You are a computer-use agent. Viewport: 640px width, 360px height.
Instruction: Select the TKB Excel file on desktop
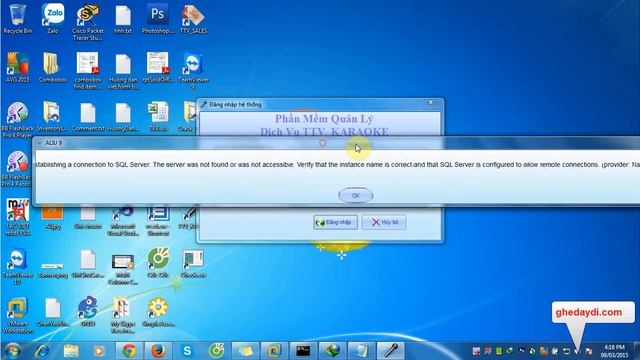pyautogui.click(x=158, y=117)
